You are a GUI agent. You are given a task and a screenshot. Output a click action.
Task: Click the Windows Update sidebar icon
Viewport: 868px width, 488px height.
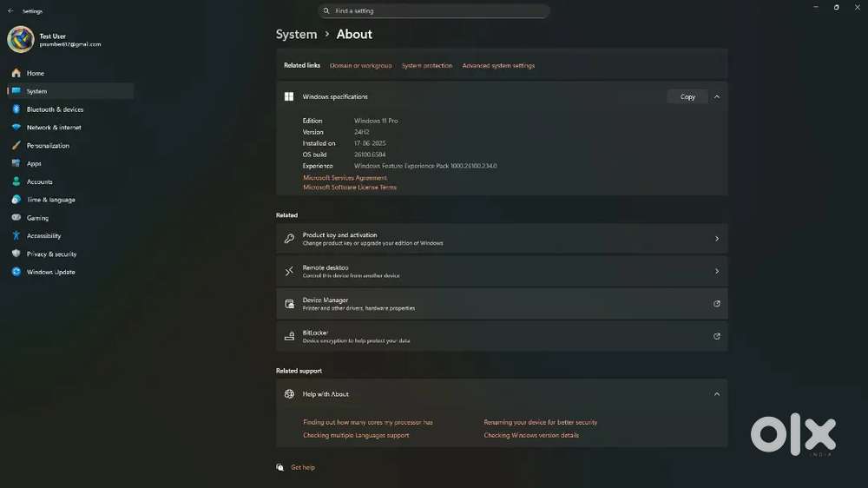[x=16, y=272]
